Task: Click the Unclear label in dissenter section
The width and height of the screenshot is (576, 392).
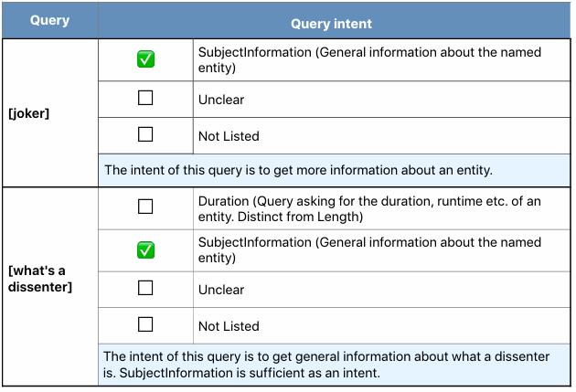Action: tap(221, 290)
